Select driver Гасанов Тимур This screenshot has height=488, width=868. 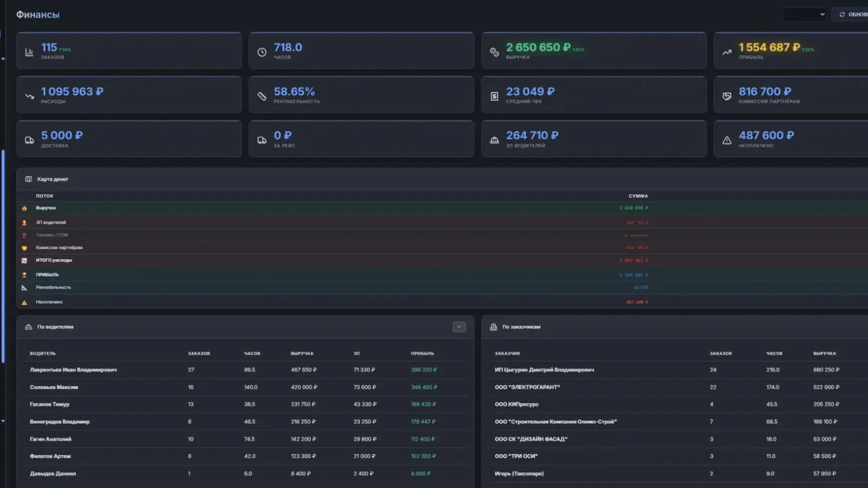click(x=49, y=404)
